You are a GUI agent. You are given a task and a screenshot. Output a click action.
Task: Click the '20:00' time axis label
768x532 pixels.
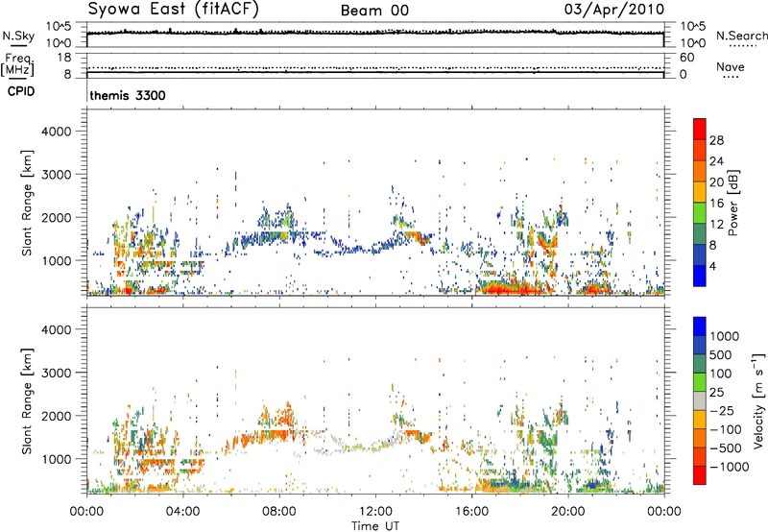click(x=567, y=512)
